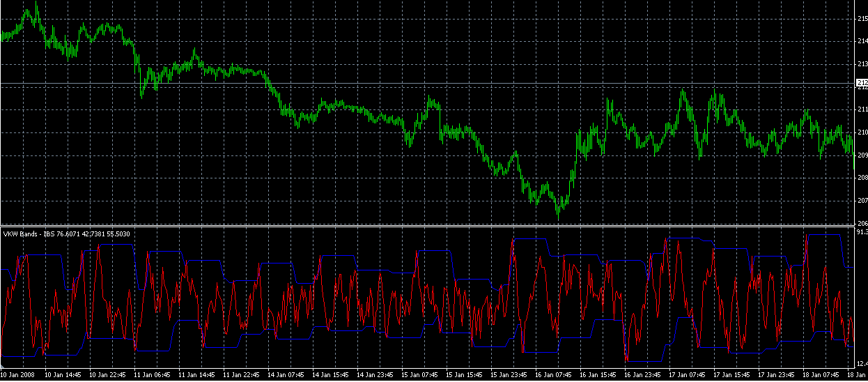
Task: Select the 209 price scale label
Action: (862, 156)
